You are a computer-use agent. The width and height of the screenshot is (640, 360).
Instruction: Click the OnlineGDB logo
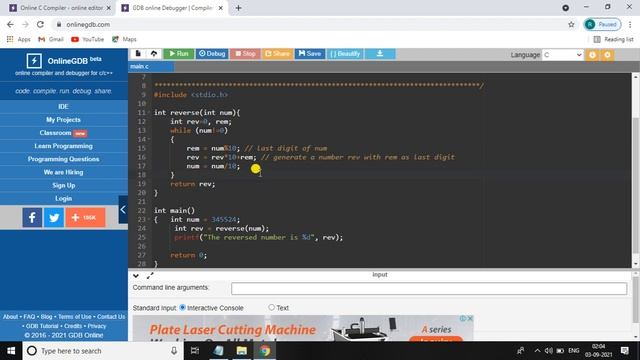64,61
